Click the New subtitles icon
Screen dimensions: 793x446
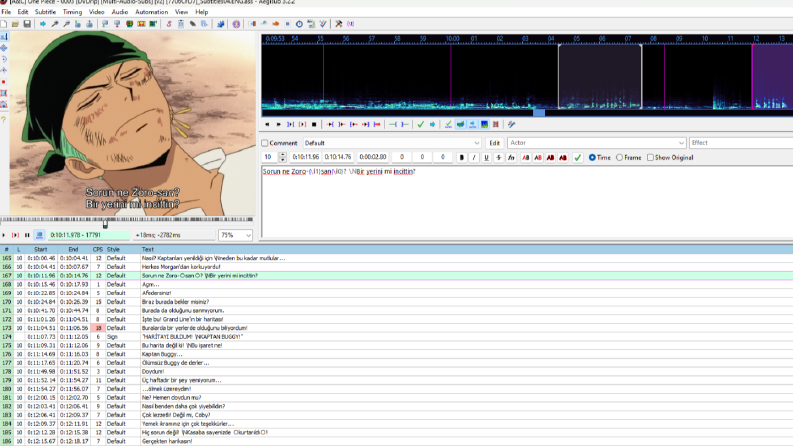pos(4,24)
